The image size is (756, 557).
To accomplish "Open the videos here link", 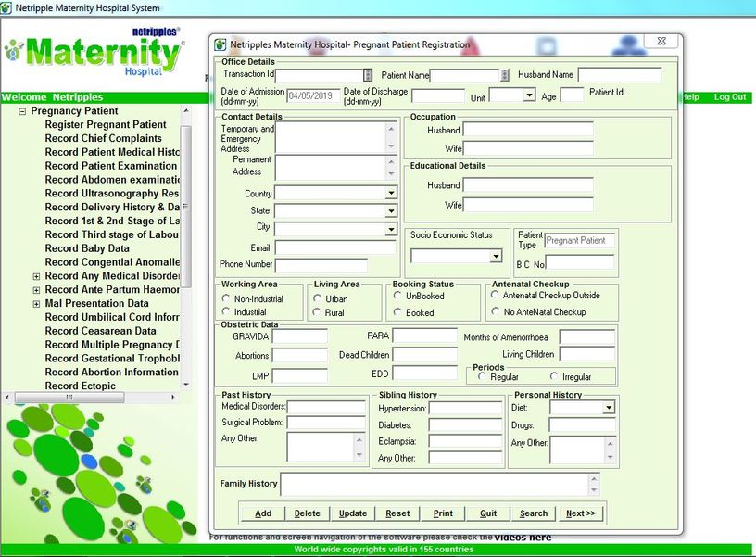I will 523,537.
